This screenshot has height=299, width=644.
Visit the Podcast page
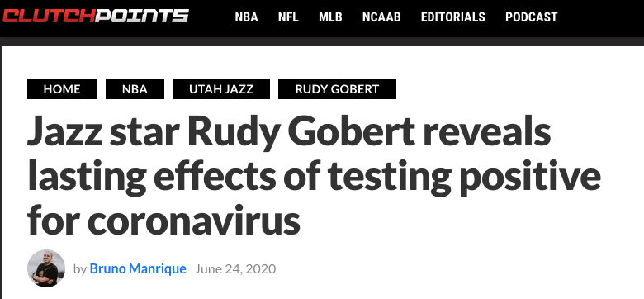[532, 17]
